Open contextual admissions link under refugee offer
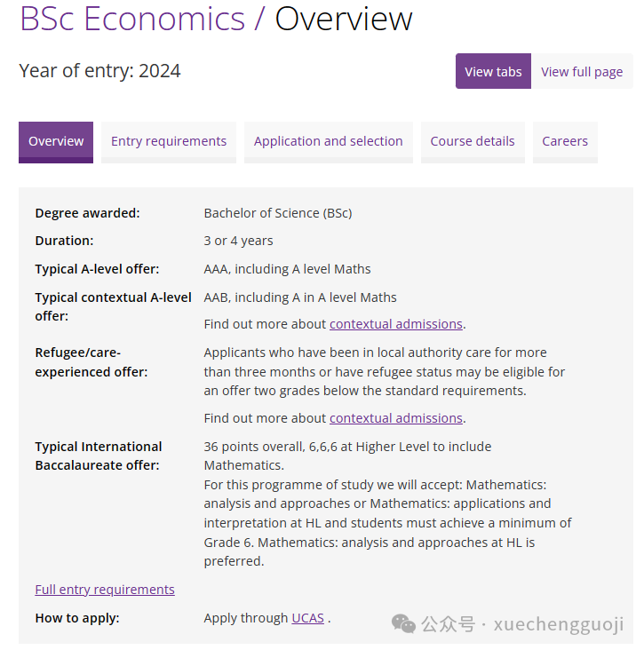The height and width of the screenshot is (650, 644). [x=396, y=418]
